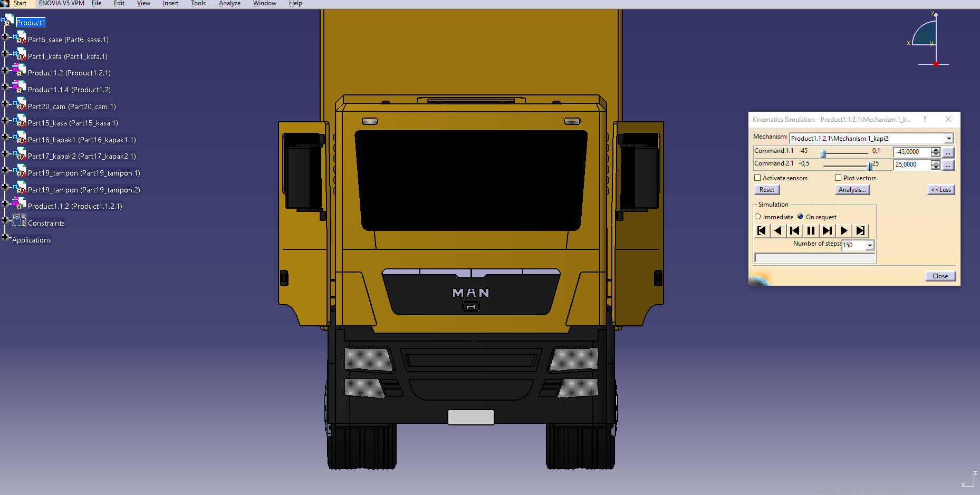The image size is (980, 495).
Task: Click the CATIA logo icon in menu bar
Action: pyautogui.click(x=5, y=3)
